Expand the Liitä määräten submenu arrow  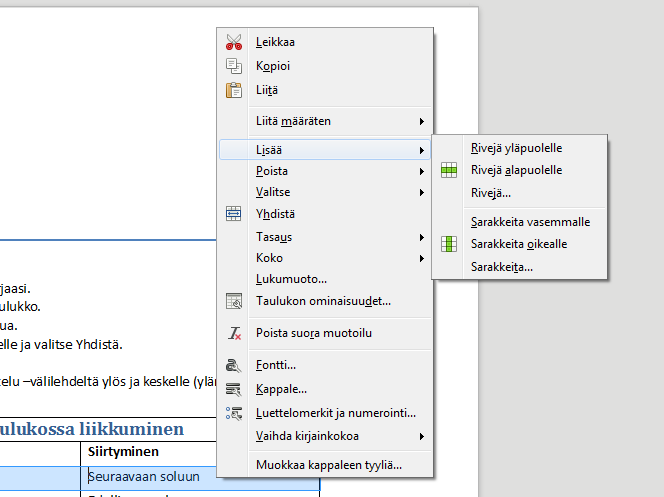421,121
